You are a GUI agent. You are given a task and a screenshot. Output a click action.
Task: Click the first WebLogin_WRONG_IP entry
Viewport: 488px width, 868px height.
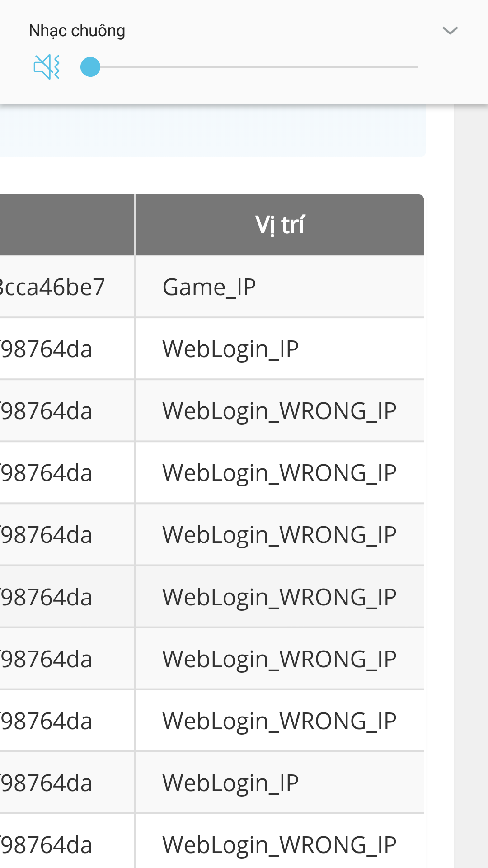point(280,411)
